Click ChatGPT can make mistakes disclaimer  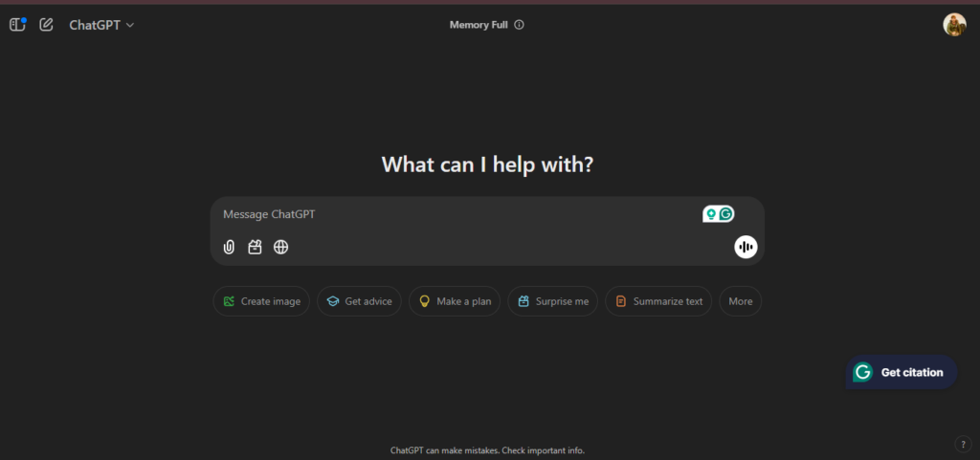coord(487,450)
